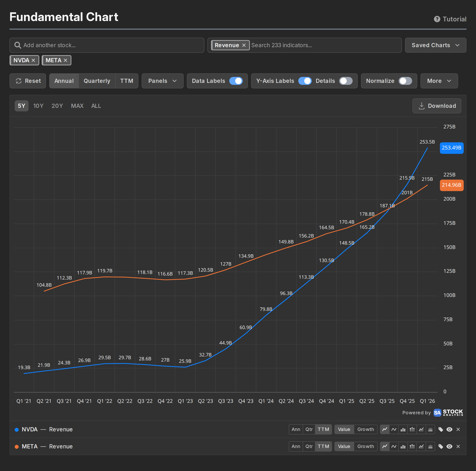Hide META Revenue series with eye icon
This screenshot has height=471, width=476.
point(449,446)
